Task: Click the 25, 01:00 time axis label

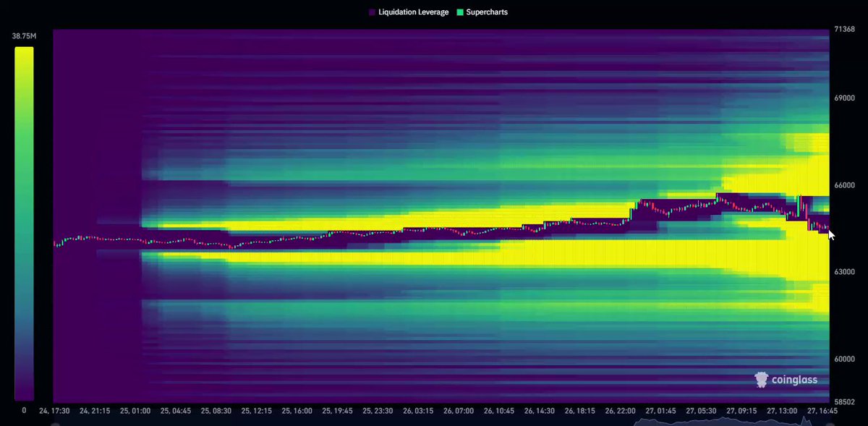Action: click(x=135, y=411)
